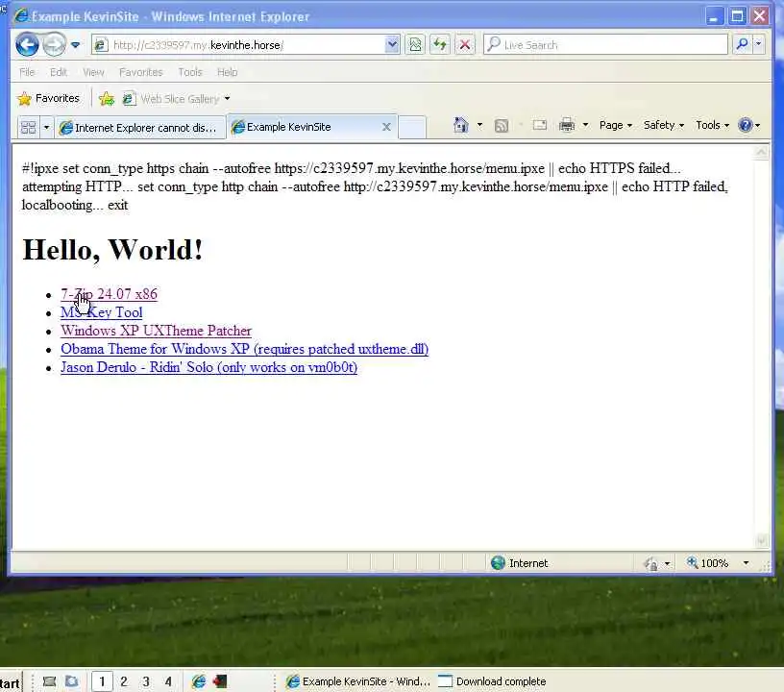Open a new blank tab
Image resolution: width=784 pixels, height=692 pixels.
click(x=412, y=127)
